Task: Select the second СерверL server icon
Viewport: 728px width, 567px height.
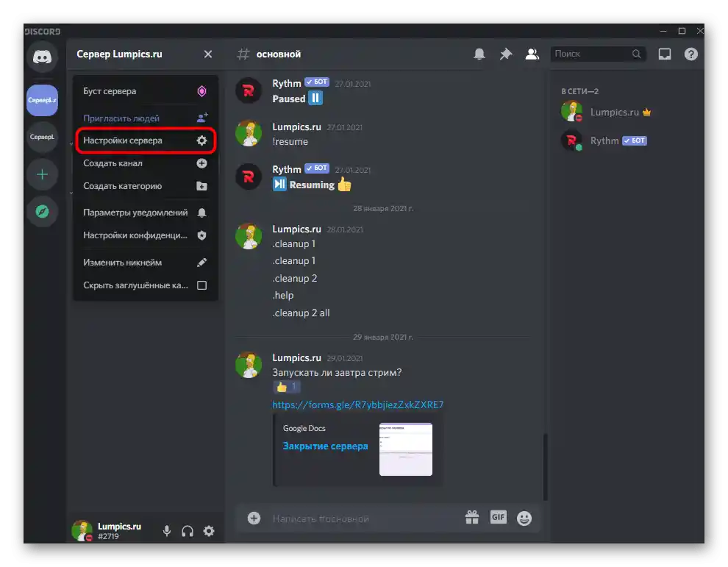Action: point(42,137)
